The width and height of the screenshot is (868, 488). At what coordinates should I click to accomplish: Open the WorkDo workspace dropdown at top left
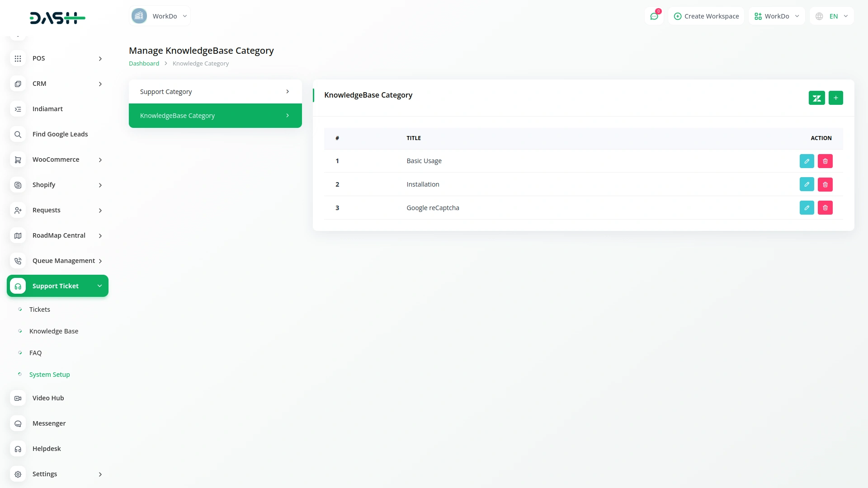(159, 16)
